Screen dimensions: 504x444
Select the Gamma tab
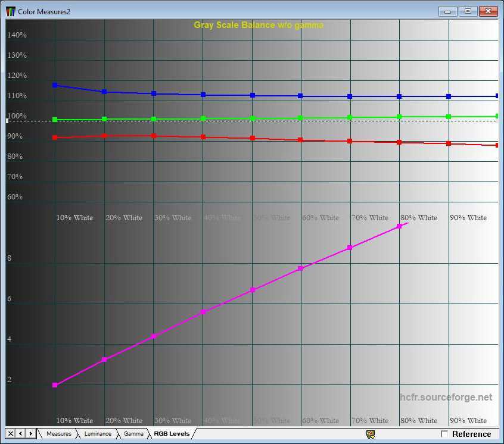point(133,434)
